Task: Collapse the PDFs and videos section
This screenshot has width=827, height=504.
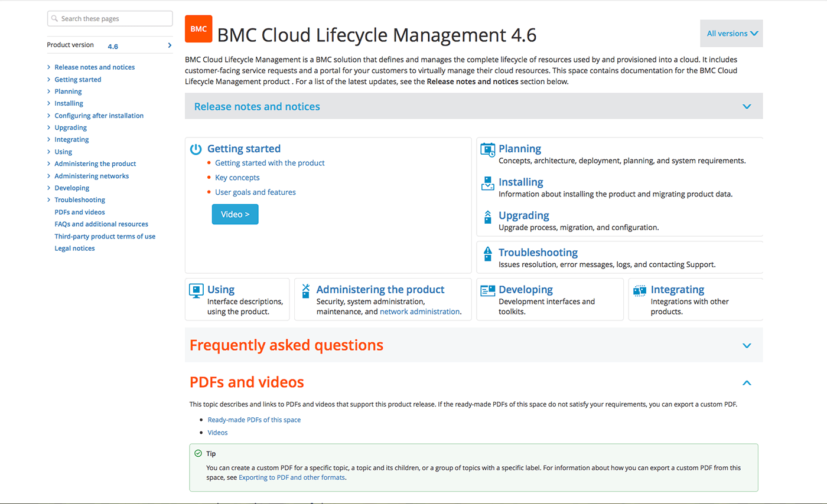Action: point(747,383)
